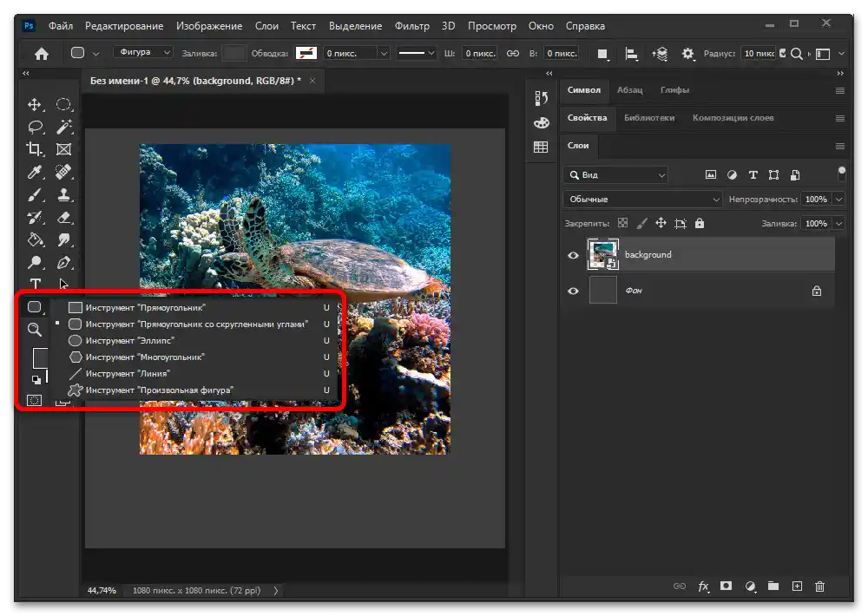Viewport: 868px width, 616px height.
Task: Select the Lasso tool
Action: (x=35, y=128)
